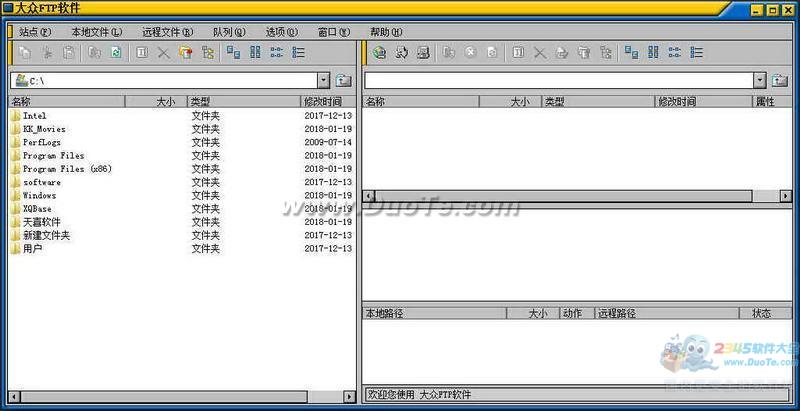Click the remote path input field

pos(559,81)
